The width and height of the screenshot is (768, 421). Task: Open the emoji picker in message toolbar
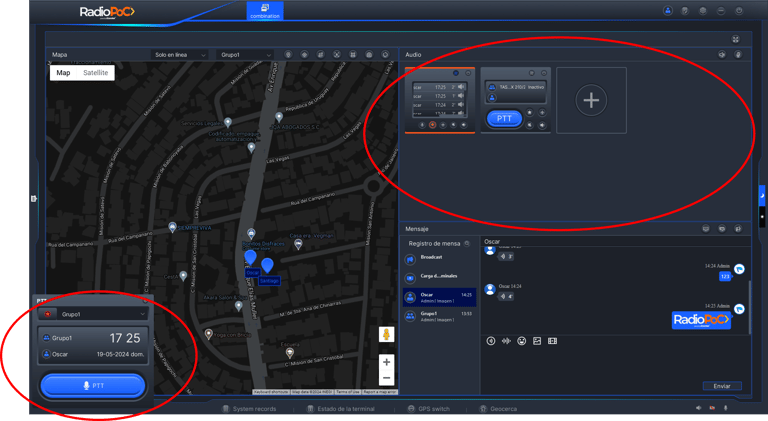522,341
